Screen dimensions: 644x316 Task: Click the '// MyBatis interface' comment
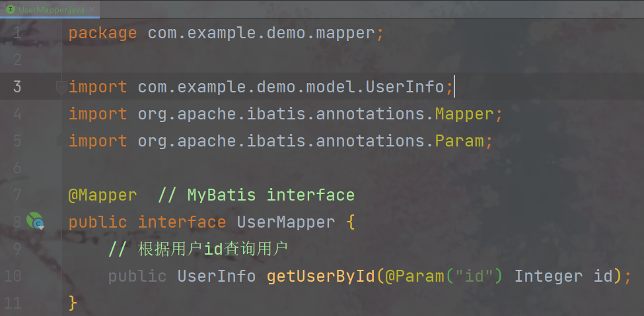(x=256, y=195)
